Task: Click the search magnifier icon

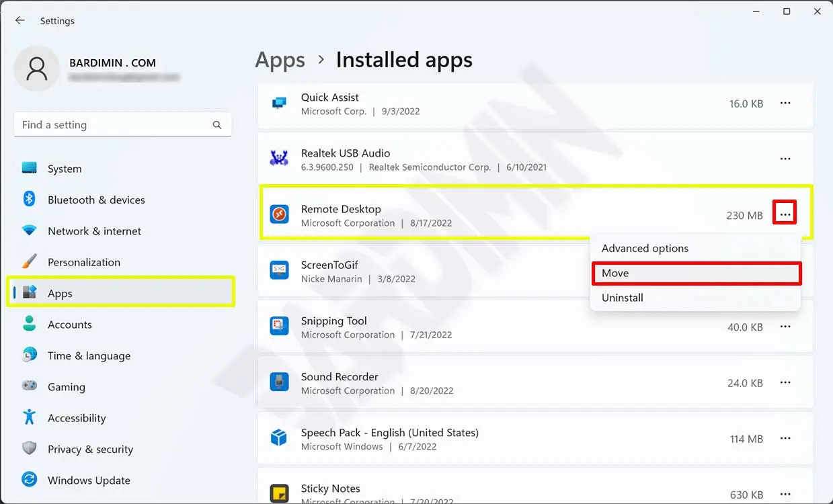Action: (216, 125)
